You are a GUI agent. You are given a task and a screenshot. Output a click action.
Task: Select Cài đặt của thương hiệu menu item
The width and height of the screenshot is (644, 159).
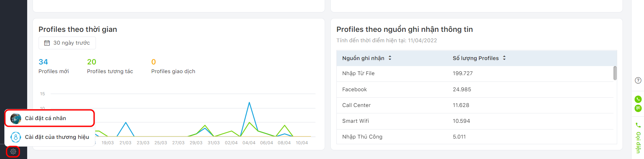pyautogui.click(x=50, y=137)
